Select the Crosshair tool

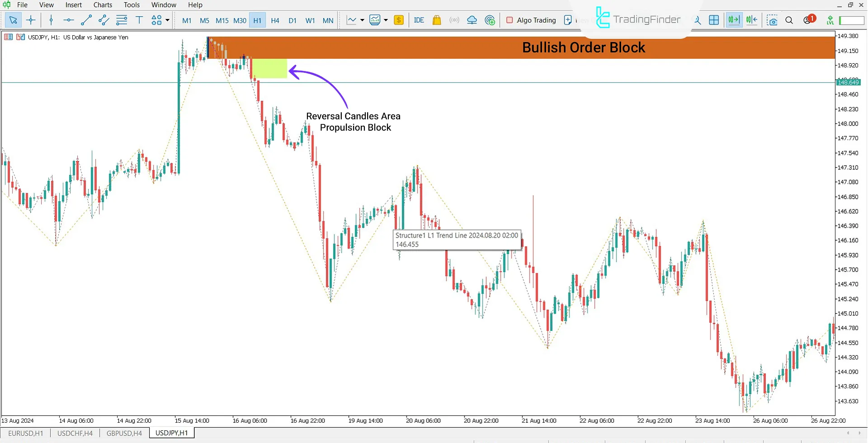click(31, 20)
